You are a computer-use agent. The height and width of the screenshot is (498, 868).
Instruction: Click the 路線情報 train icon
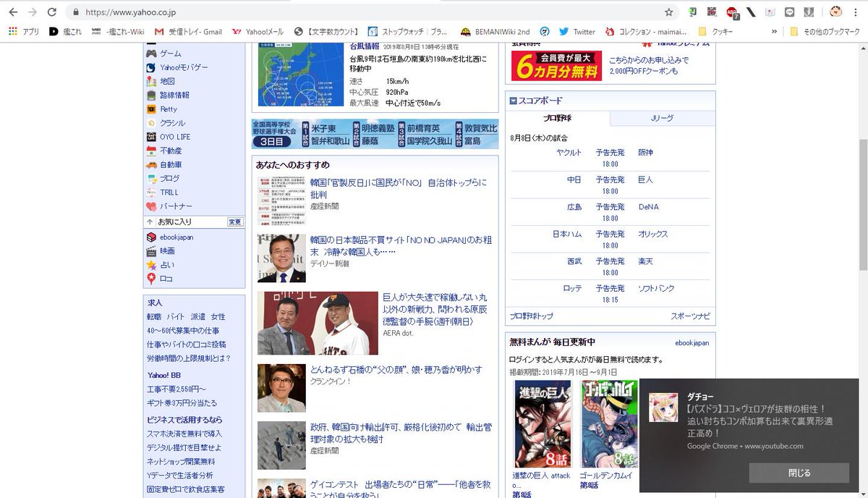[151, 95]
